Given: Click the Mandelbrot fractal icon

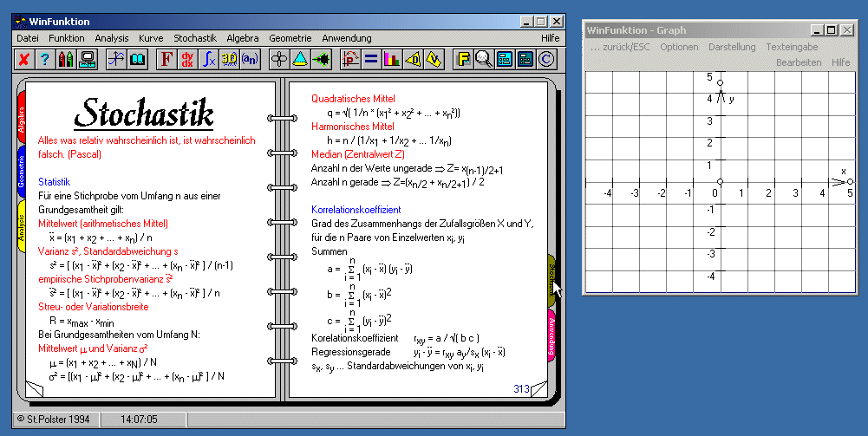Looking at the screenshot, I should point(322,59).
